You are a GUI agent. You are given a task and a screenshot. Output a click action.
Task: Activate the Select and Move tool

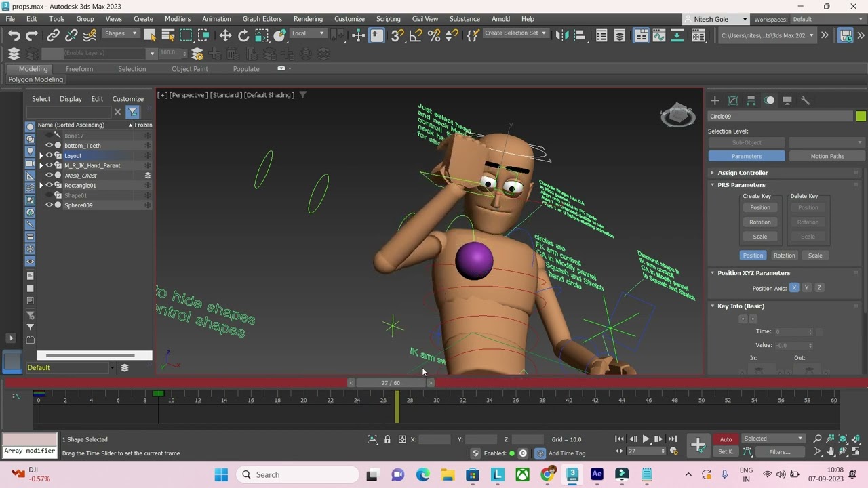point(225,35)
